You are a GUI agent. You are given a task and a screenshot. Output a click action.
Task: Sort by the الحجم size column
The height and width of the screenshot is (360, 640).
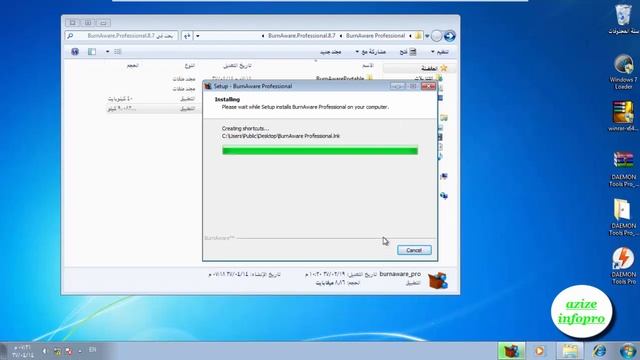pyautogui.click(x=132, y=65)
